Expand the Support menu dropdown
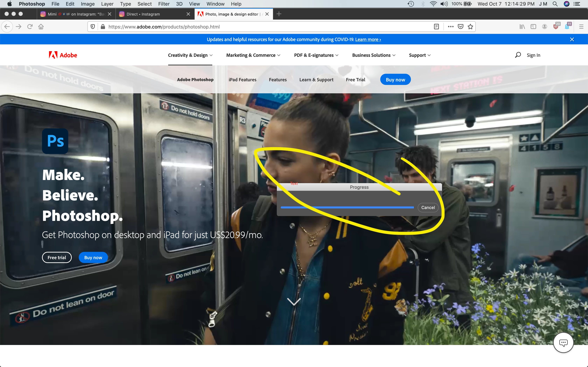The image size is (588, 367). tap(420, 55)
